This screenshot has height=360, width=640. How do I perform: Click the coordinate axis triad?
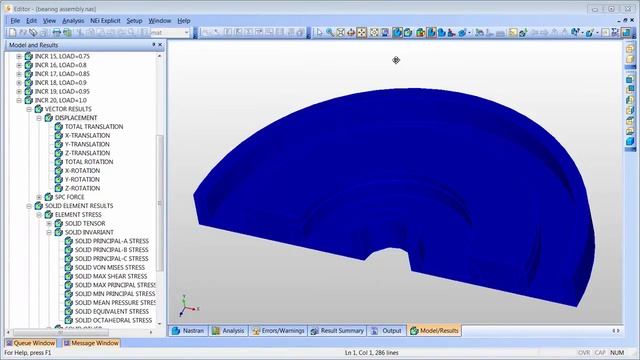(188, 306)
